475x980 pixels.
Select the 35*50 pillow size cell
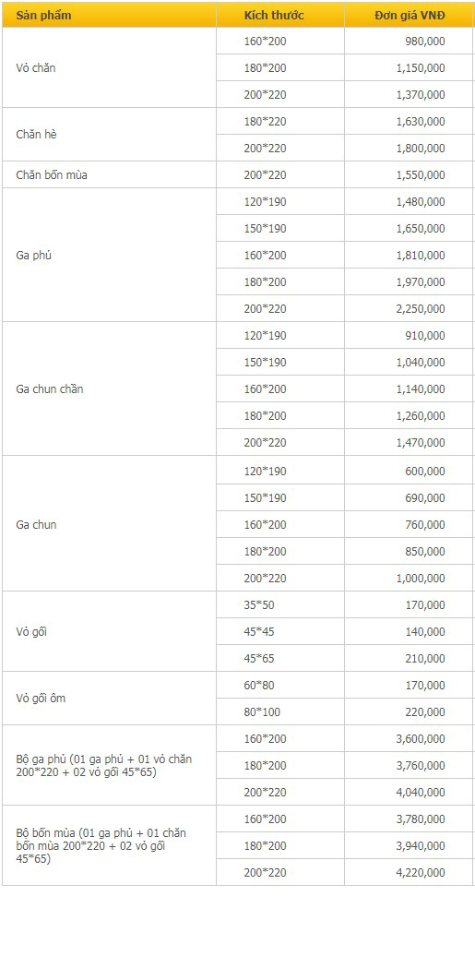[280, 605]
